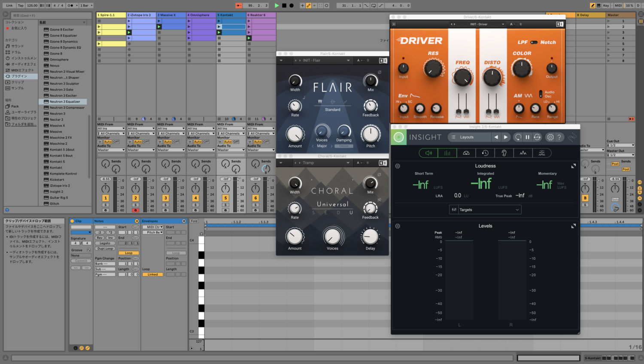Click the tempo field 125.00

coord(32,6)
